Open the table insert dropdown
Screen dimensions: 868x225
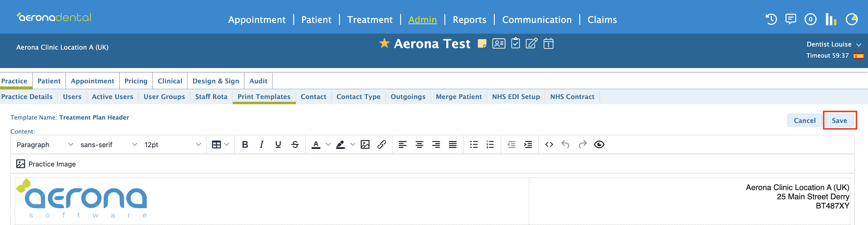coord(220,145)
